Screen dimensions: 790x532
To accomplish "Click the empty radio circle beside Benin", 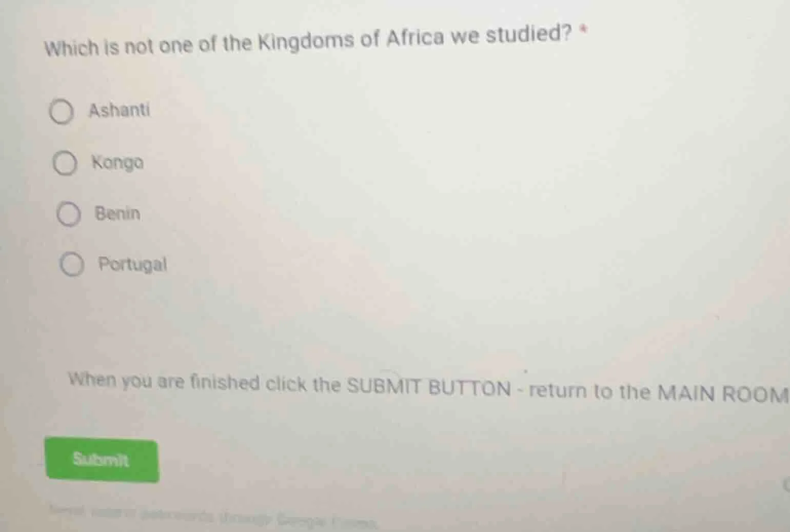I will (x=70, y=214).
